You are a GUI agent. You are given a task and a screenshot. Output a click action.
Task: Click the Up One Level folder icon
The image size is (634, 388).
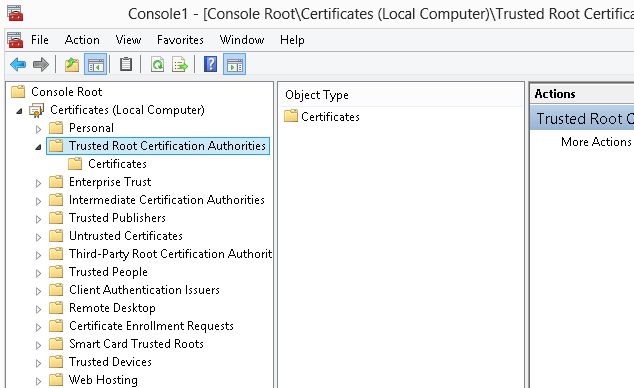coord(72,64)
